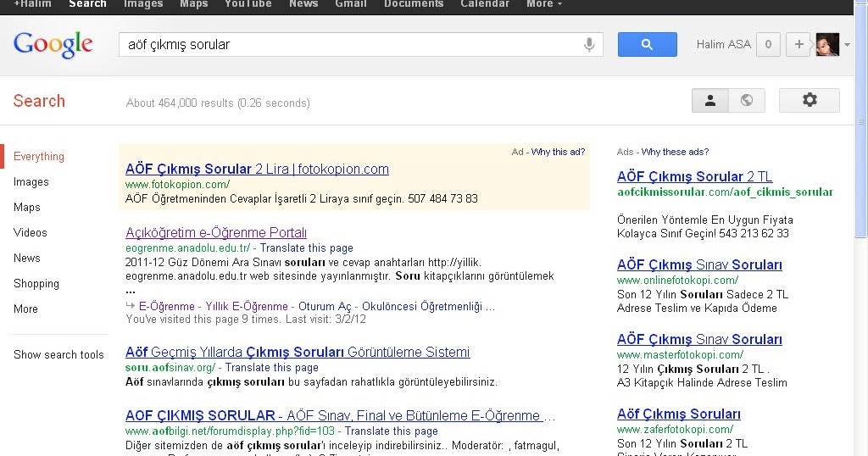
Task: Open the notifications count box showing 0
Action: 768,45
